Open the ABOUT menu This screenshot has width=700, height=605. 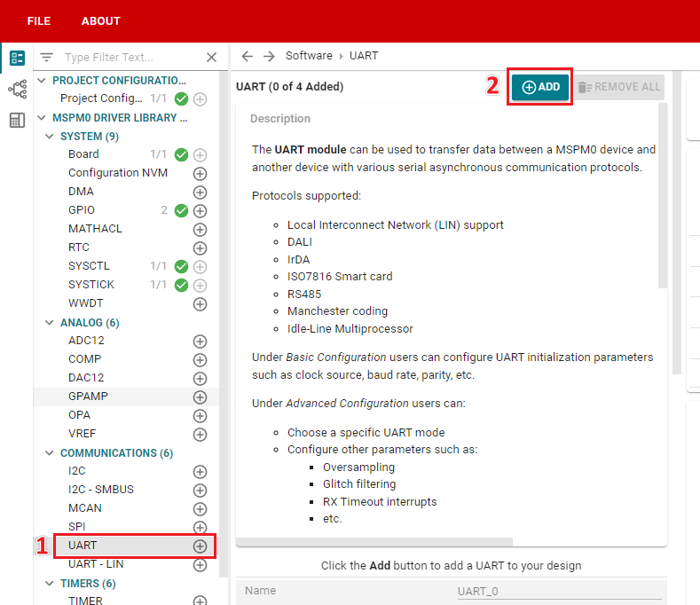coord(101,21)
